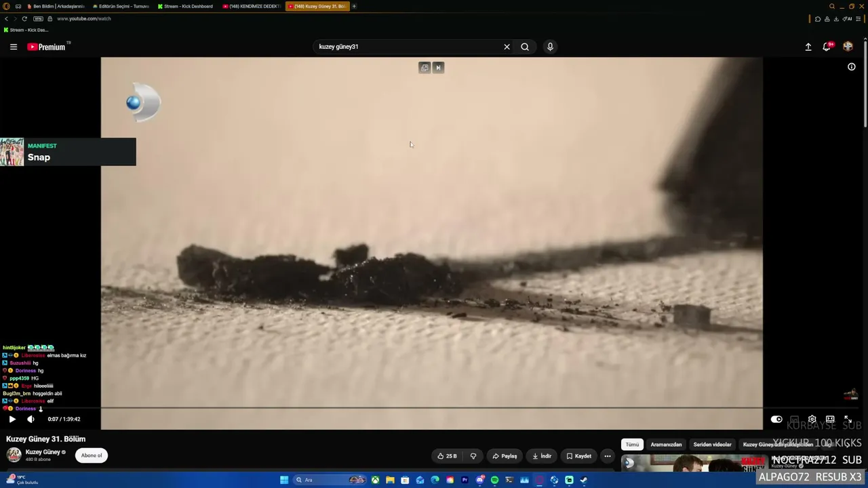The height and width of the screenshot is (488, 868).
Task: Open Stream - Kick bookmark
Action: tap(26, 30)
